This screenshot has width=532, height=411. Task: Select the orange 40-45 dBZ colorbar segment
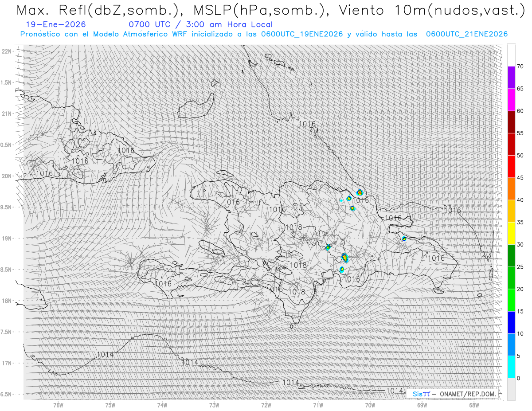[x=511, y=189]
